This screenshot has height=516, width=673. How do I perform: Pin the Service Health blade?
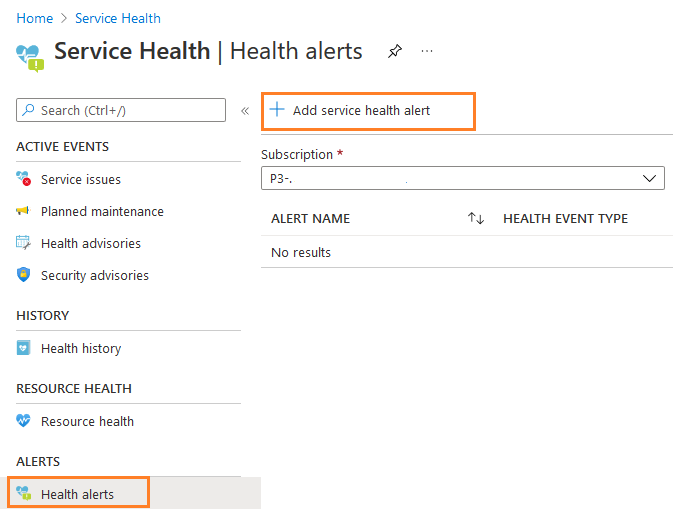394,51
